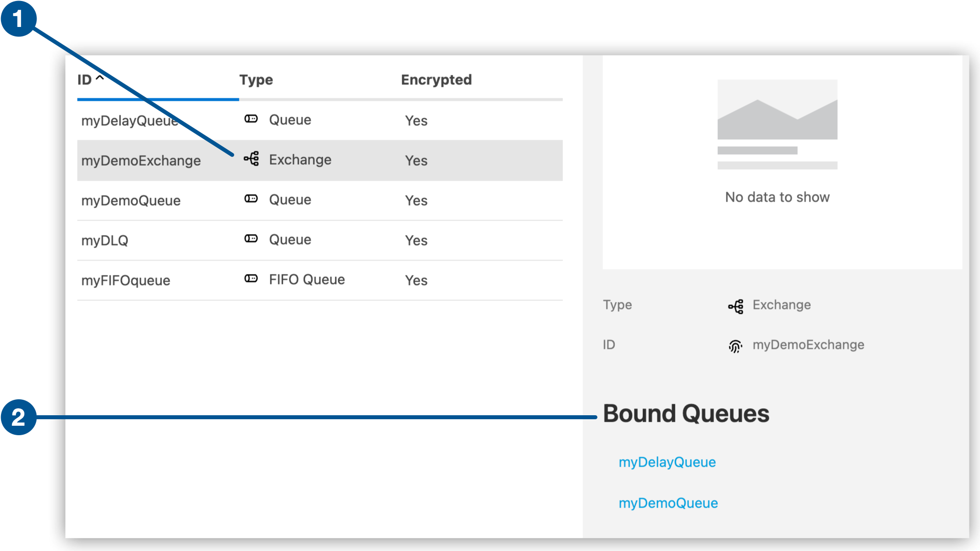
Task: Click the Bound Queues section heading
Action: tap(686, 413)
